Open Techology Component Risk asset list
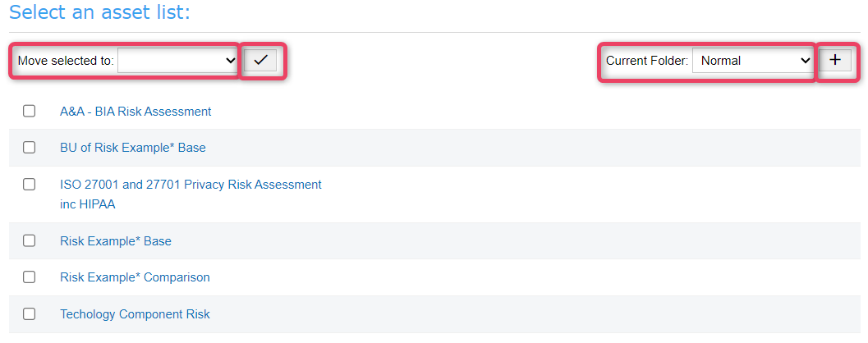 click(135, 314)
